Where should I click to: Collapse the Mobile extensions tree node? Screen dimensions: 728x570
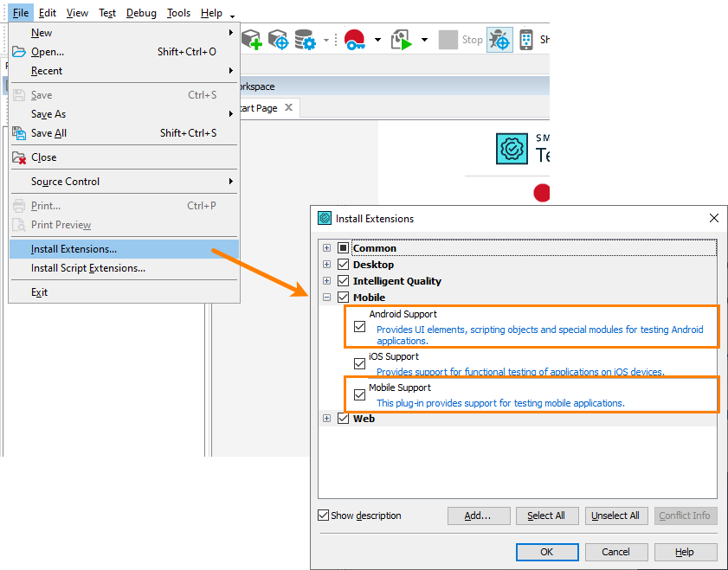327,298
